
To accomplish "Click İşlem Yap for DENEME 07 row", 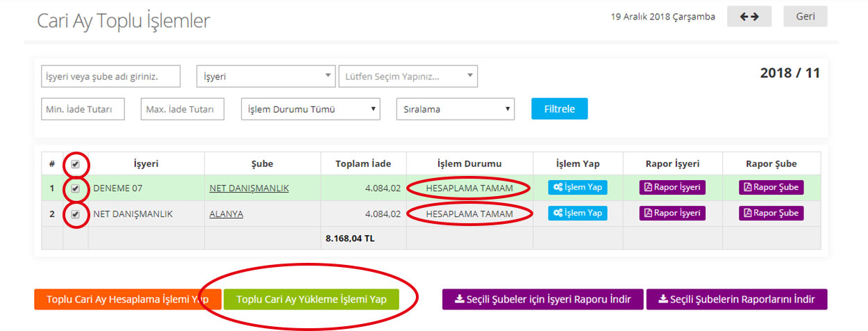I will [578, 187].
